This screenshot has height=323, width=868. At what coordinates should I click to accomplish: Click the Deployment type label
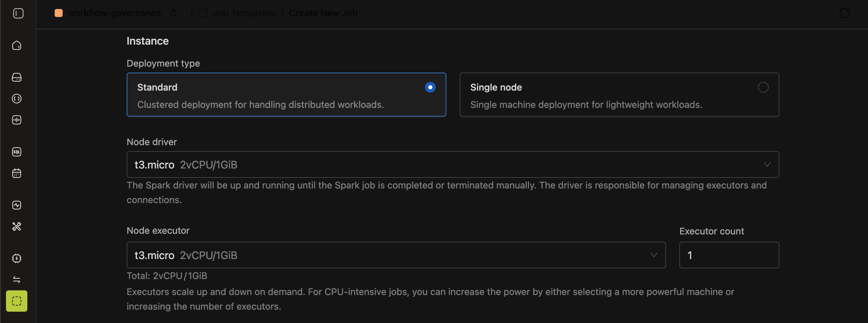(163, 63)
